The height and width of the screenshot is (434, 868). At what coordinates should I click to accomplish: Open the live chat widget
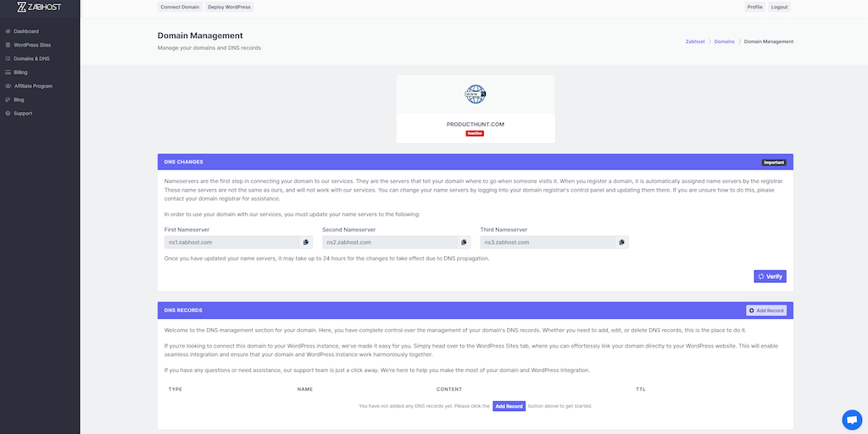coord(852,420)
